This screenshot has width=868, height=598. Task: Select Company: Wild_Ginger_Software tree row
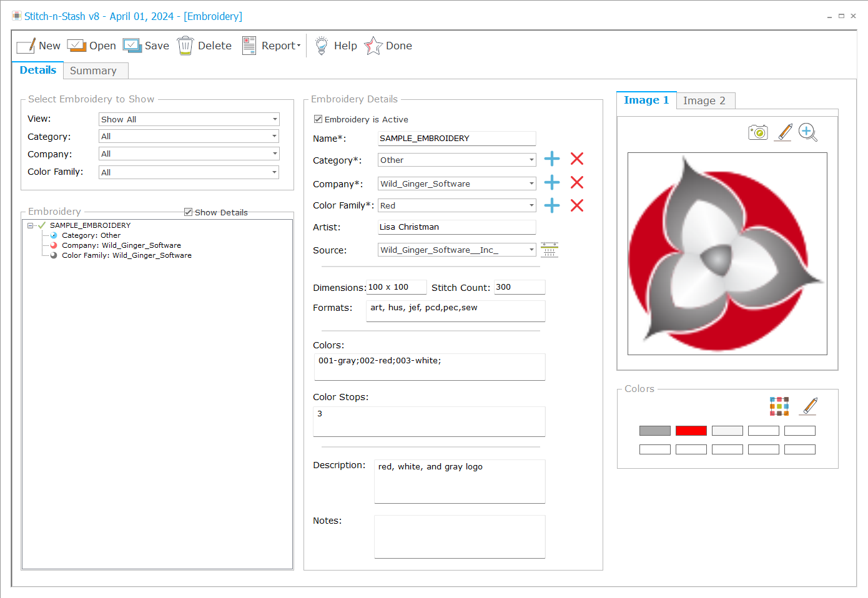[121, 245]
